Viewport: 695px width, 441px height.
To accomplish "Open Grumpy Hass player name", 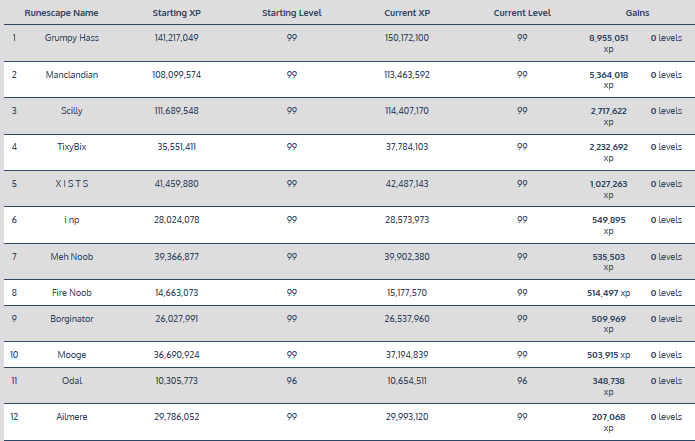I will 71,38.
